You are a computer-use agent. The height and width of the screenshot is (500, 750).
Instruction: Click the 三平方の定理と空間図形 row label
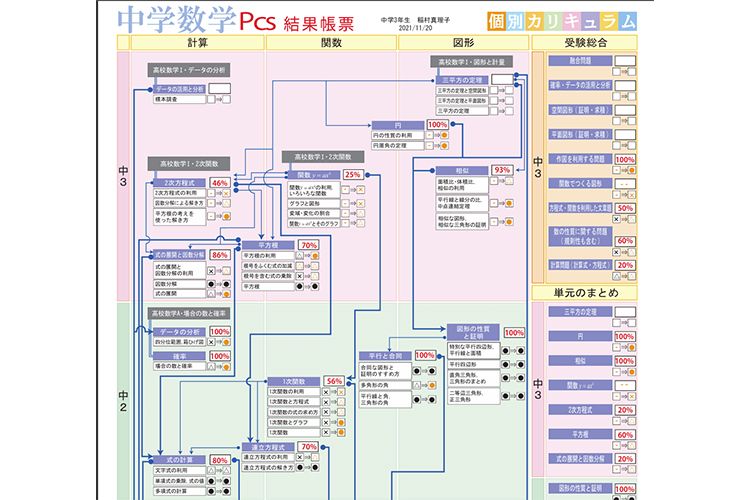point(462,90)
